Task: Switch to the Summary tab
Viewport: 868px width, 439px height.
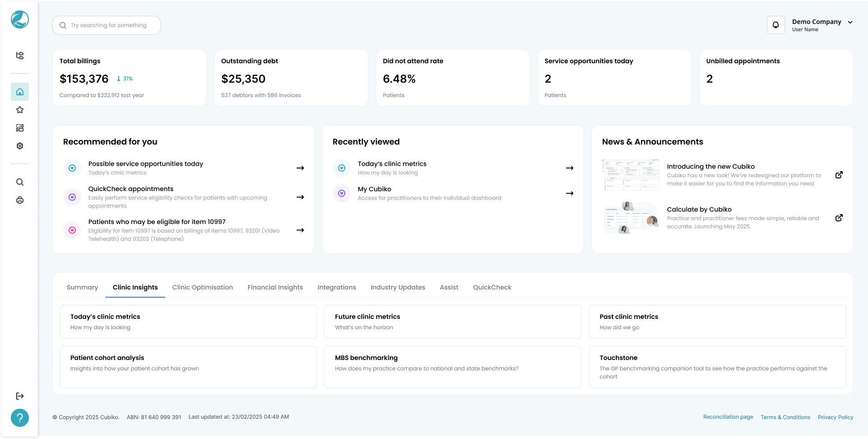Action: (x=83, y=287)
